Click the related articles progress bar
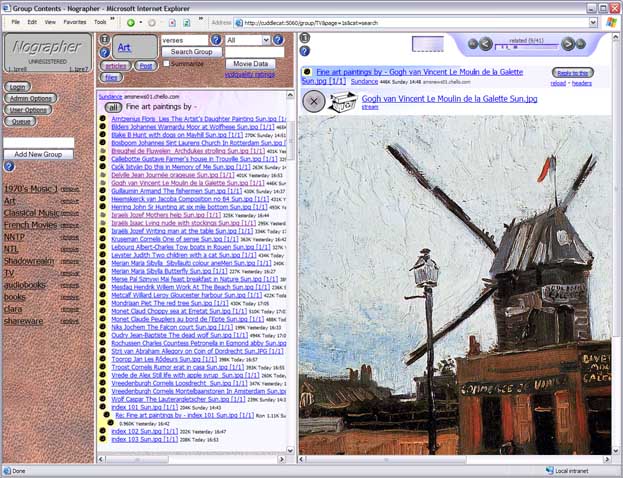This screenshot has height=478, width=623. [526, 47]
